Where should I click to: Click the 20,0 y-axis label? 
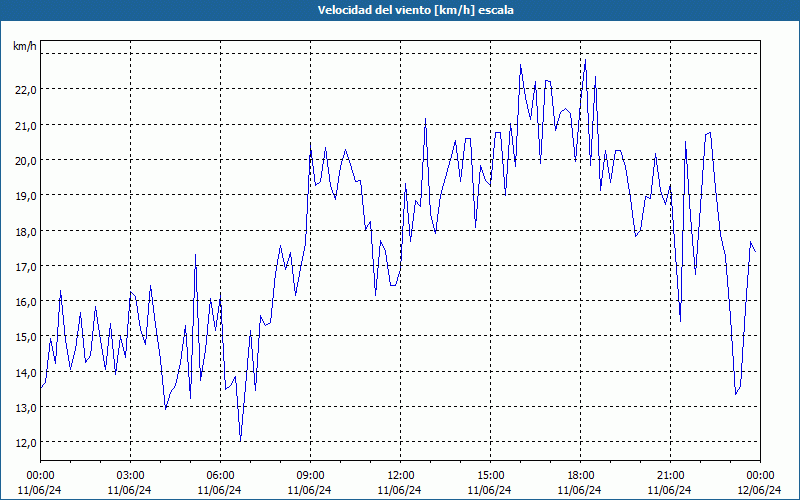(26, 160)
